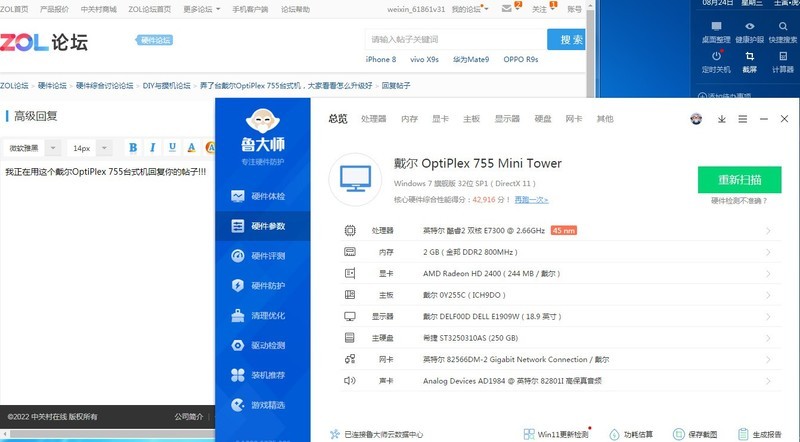Toggle bold in the reply editor

[x=133, y=148]
